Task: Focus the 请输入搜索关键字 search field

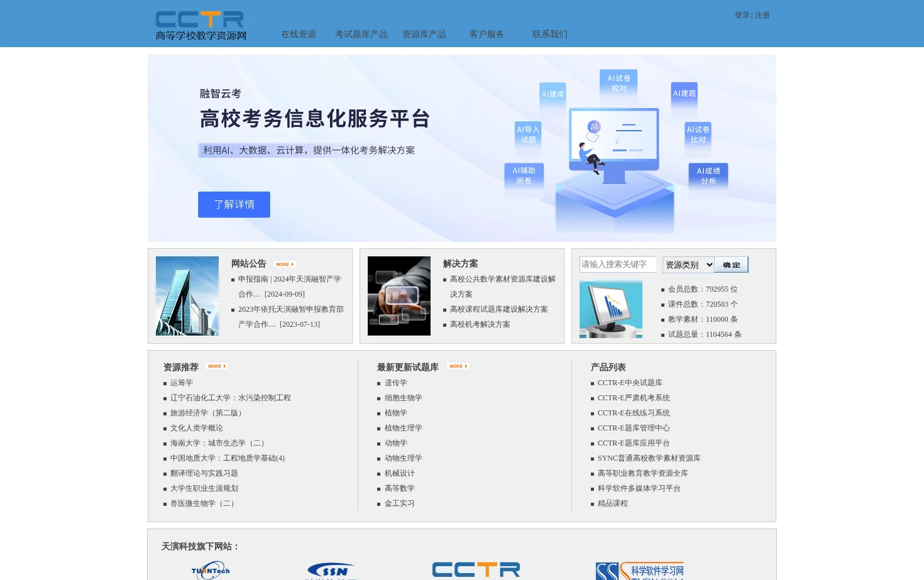Action: click(x=618, y=265)
